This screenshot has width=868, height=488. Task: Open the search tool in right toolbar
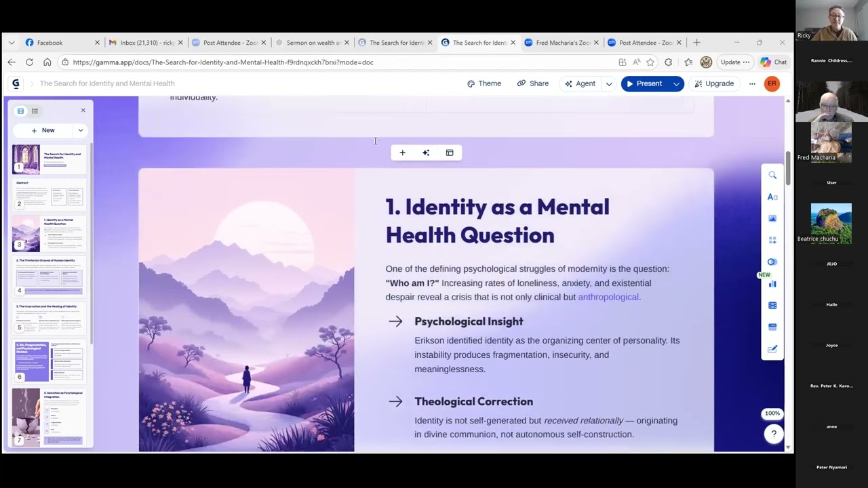pos(772,176)
